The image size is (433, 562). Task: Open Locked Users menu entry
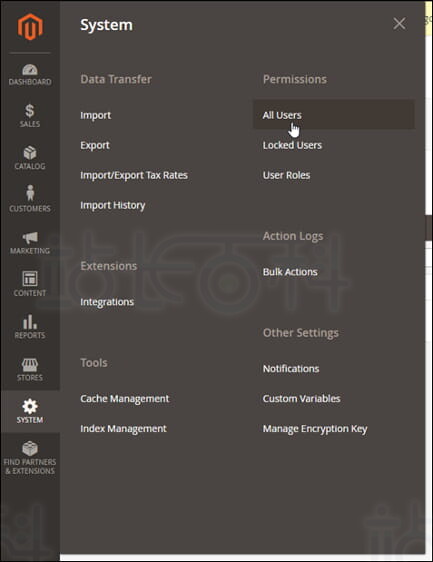coord(292,145)
